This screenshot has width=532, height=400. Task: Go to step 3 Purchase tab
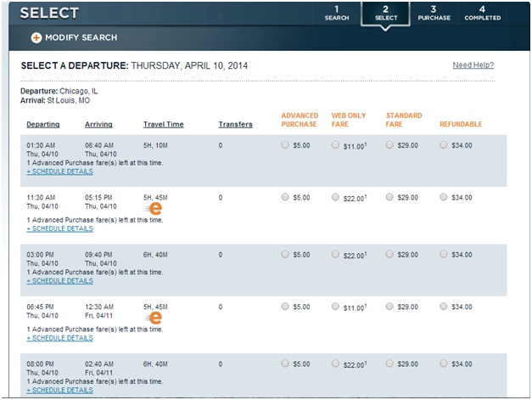point(434,14)
